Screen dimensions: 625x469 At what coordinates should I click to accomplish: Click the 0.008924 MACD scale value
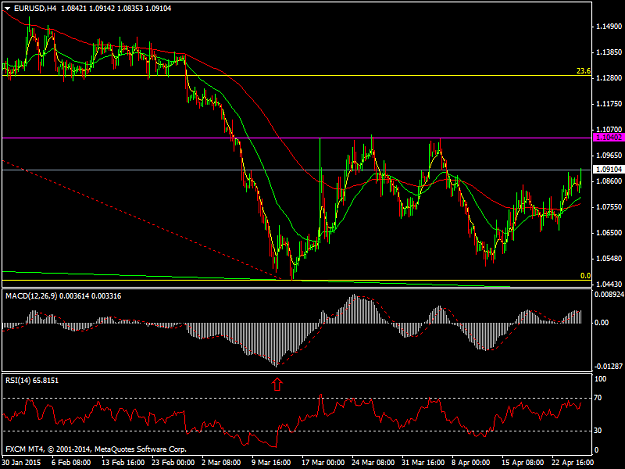(608, 294)
